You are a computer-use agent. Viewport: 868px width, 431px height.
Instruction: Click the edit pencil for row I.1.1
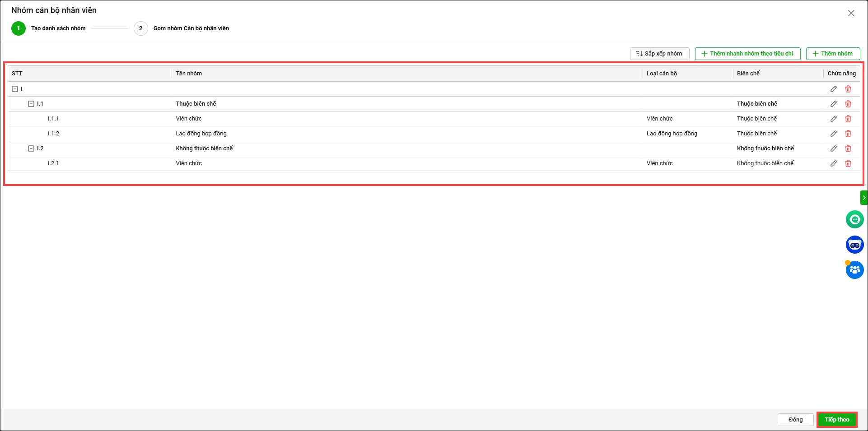tap(833, 119)
